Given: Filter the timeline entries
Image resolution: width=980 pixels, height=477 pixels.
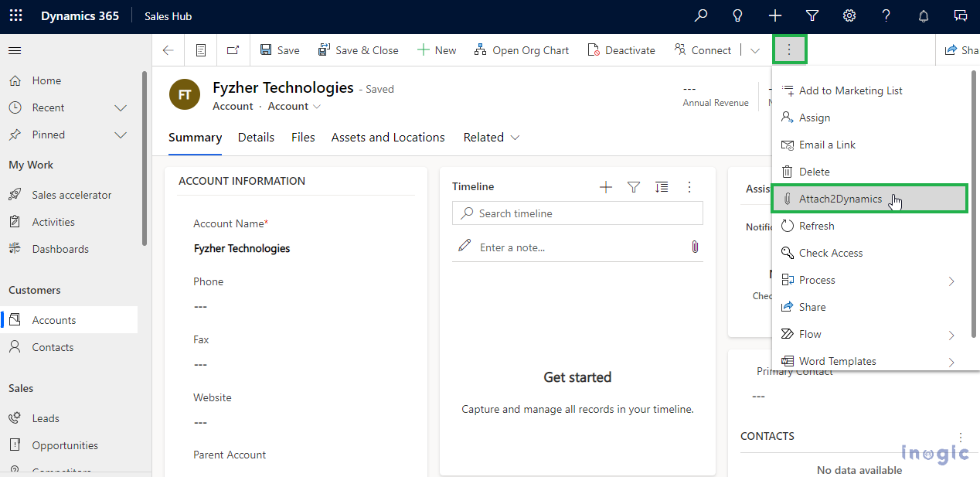Looking at the screenshot, I should pos(634,187).
